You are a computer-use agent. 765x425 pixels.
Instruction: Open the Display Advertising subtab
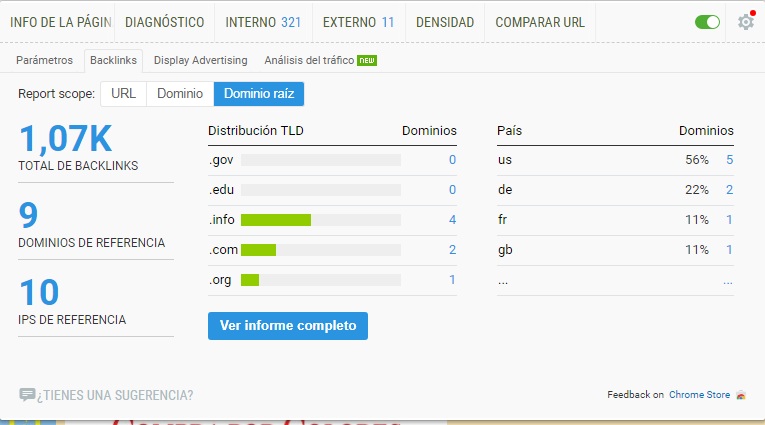coord(200,60)
